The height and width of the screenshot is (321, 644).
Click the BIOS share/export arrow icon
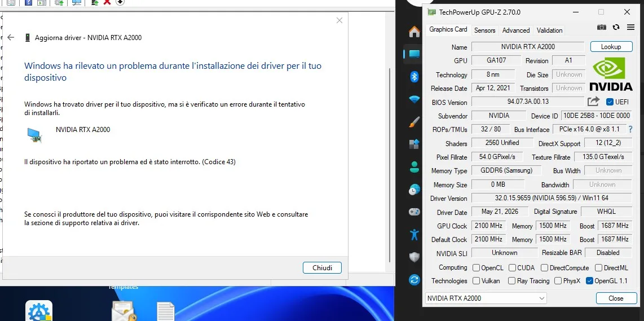coord(593,101)
